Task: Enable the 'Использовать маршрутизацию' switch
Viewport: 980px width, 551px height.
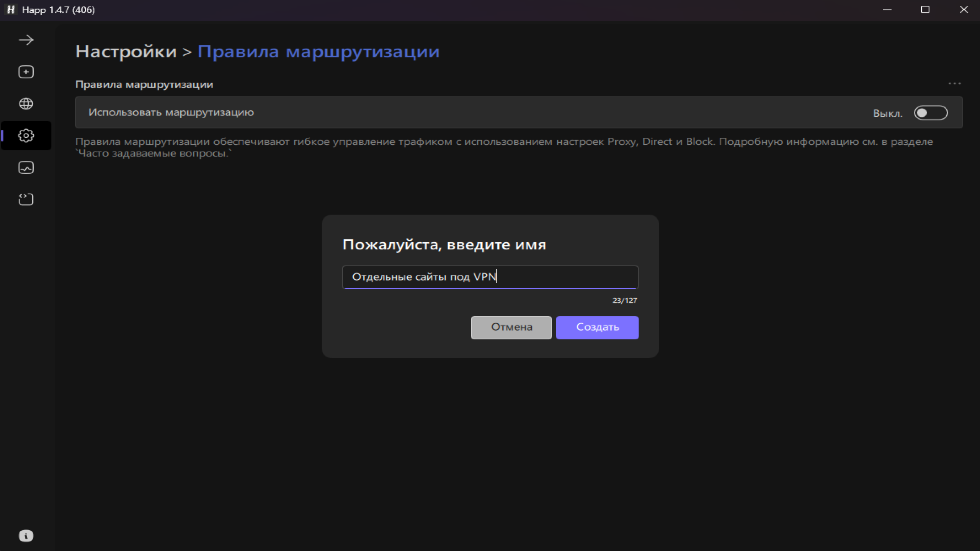Action: (931, 112)
